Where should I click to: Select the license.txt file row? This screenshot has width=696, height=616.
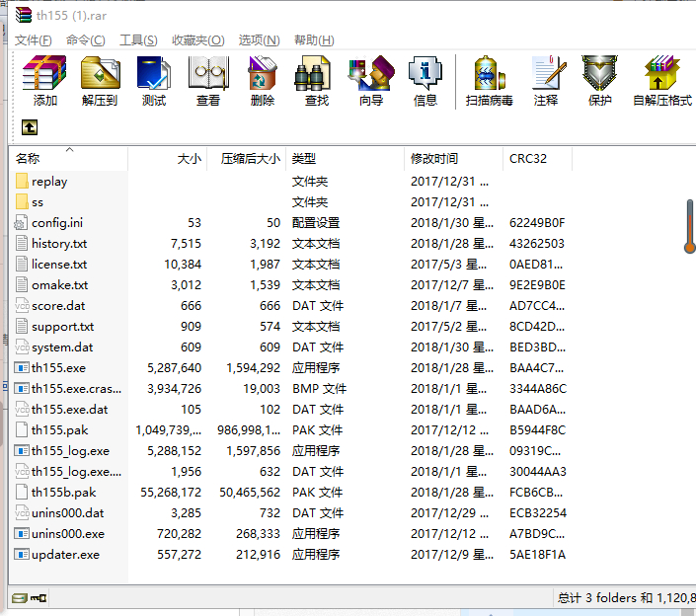tap(290, 264)
